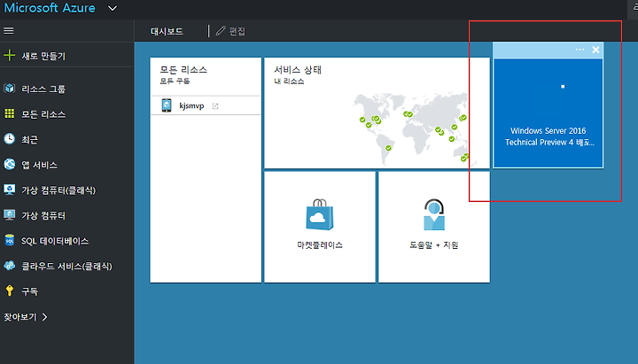
Task: Click the classic cloud services icon
Action: pyautogui.click(x=10, y=266)
